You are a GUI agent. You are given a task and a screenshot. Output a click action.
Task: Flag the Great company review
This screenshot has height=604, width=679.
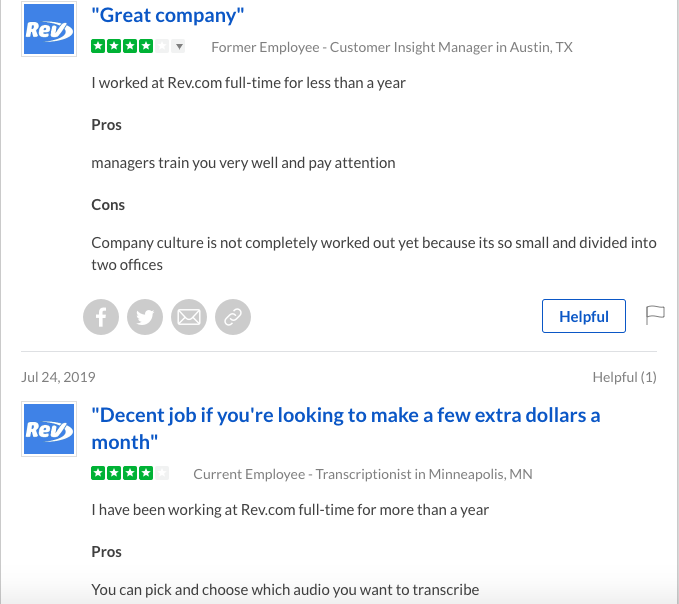655,315
